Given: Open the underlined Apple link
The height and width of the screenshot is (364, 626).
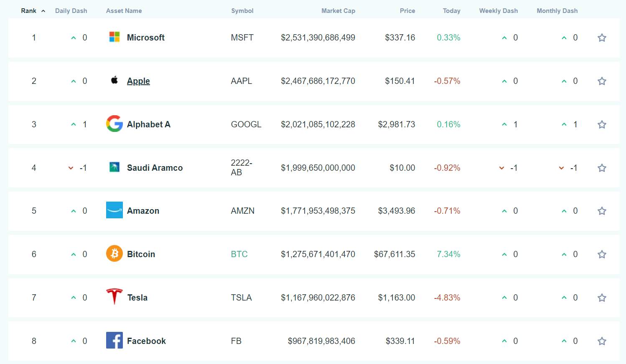Looking at the screenshot, I should (x=138, y=81).
